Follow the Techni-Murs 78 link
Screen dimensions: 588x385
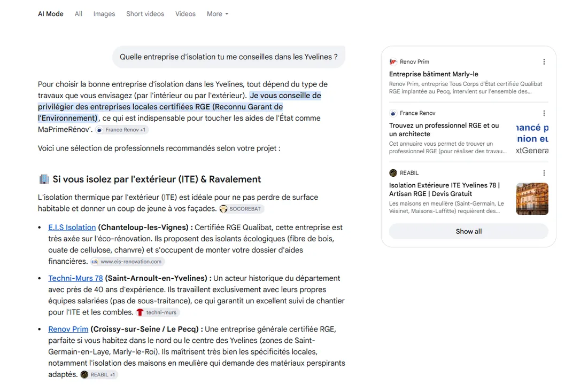point(75,278)
